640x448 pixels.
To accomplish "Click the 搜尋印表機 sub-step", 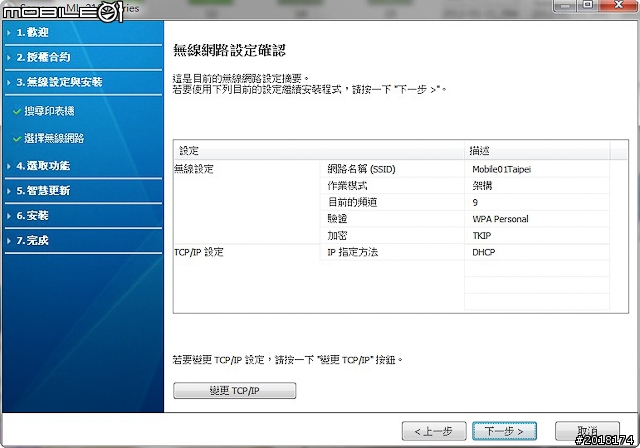I will (49, 111).
